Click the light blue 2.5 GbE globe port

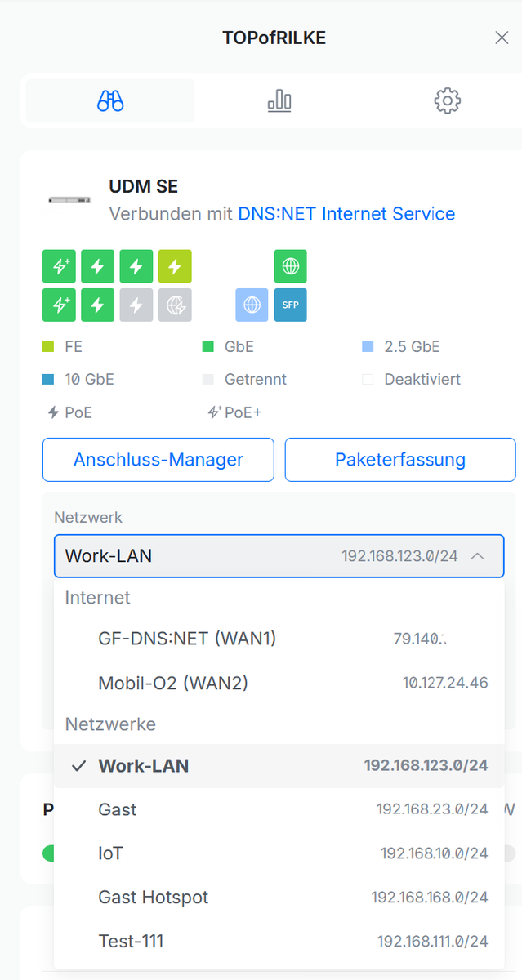(252, 305)
